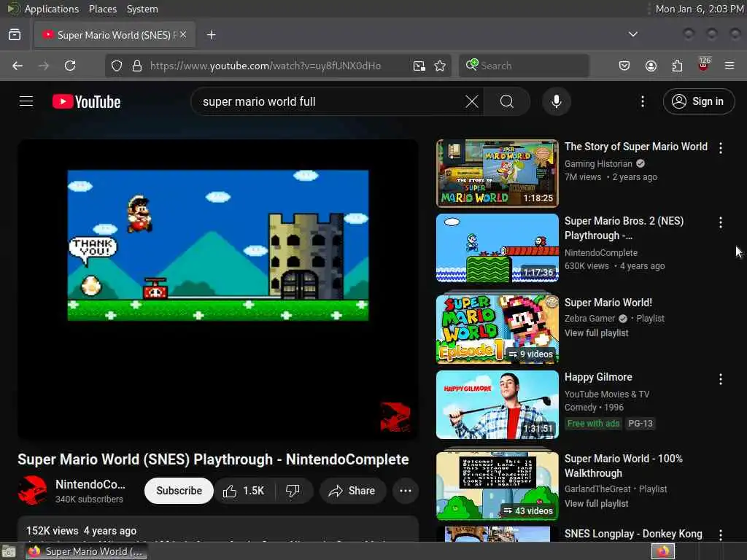Open options for Happy Gilmore

(720, 379)
